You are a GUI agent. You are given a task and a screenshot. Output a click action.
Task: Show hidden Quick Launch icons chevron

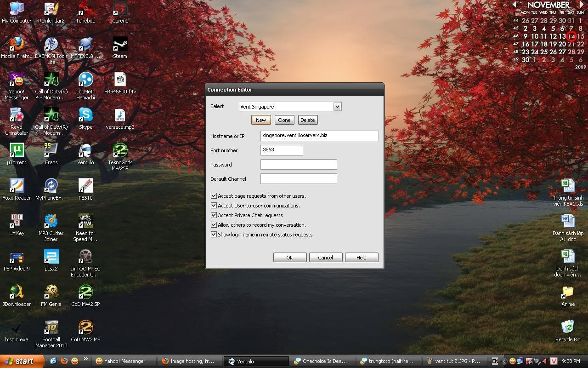coord(85,359)
